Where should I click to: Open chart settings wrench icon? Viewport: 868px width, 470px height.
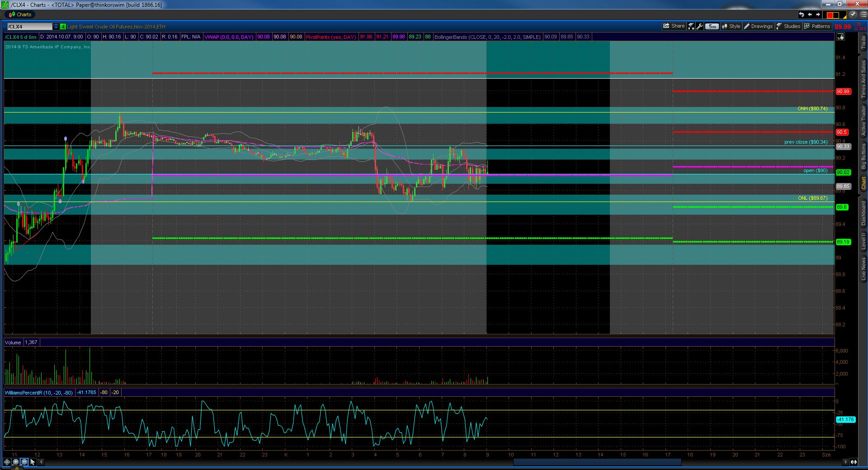[700, 26]
